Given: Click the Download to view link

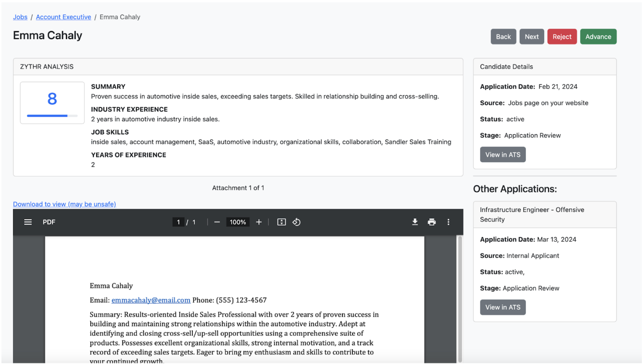Looking at the screenshot, I should point(64,204).
